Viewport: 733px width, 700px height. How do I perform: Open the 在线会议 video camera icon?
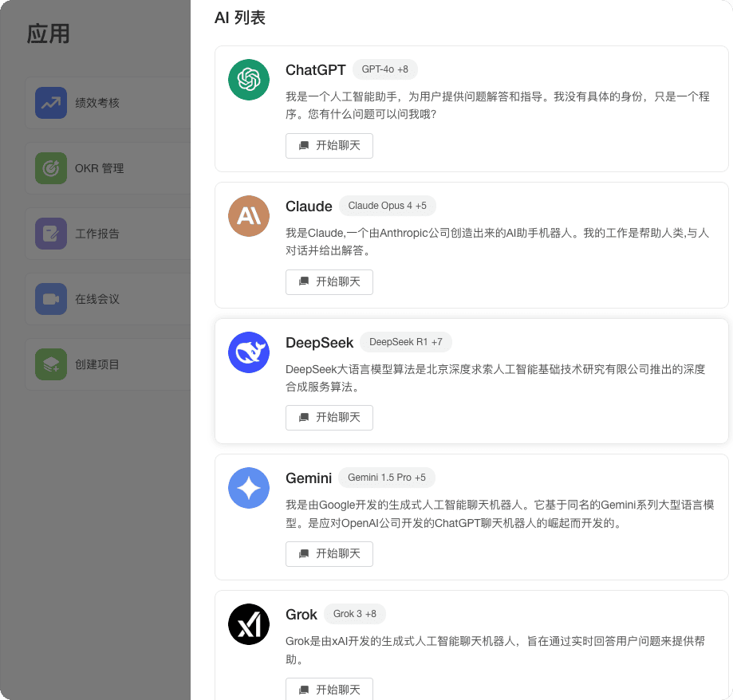coord(51,299)
